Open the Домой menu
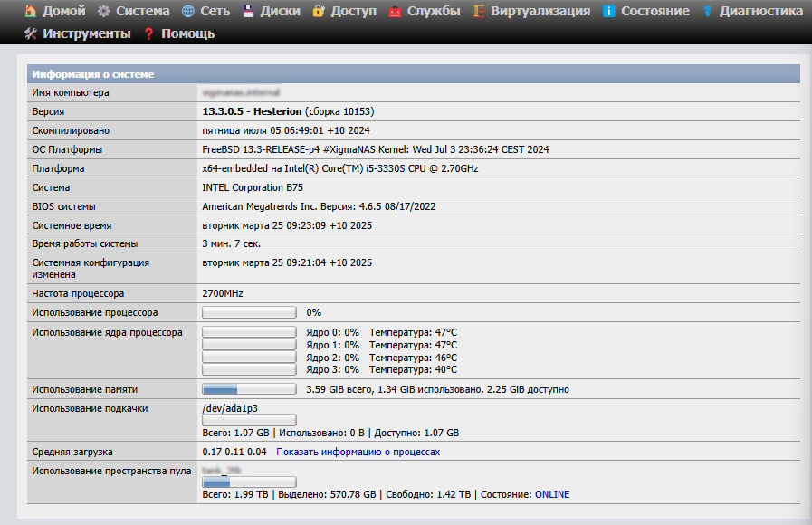Image resolution: width=812 pixels, height=525 pixels. click(63, 11)
